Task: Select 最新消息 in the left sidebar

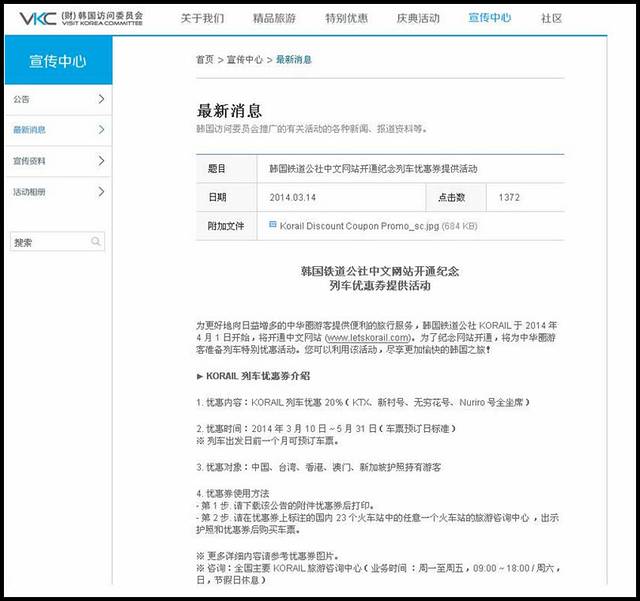Action: pyautogui.click(x=30, y=130)
